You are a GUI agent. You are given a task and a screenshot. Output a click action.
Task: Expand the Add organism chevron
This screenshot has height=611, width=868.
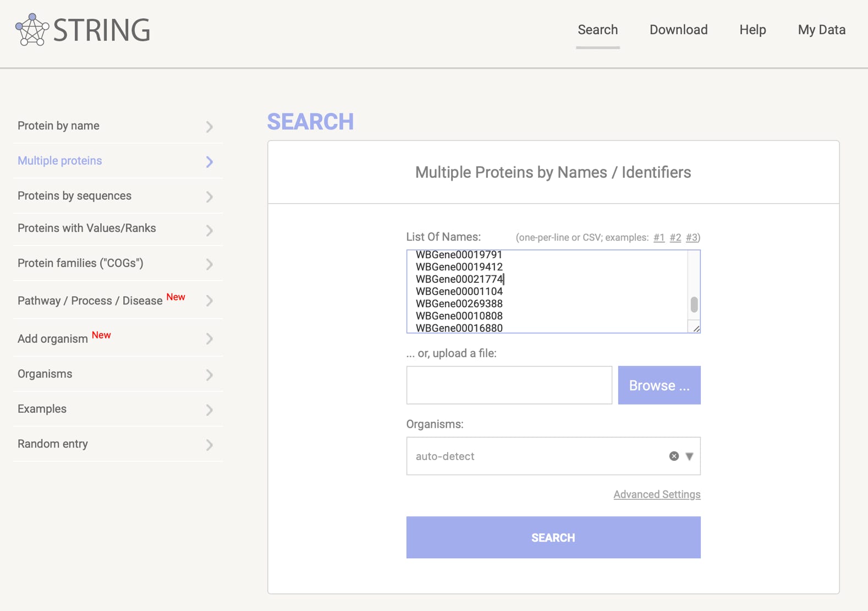tap(210, 339)
